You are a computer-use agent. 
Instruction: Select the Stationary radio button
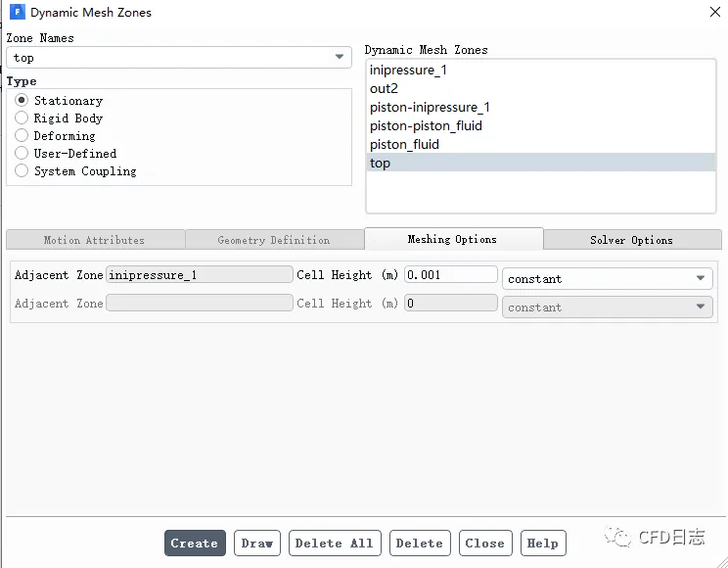point(23,101)
